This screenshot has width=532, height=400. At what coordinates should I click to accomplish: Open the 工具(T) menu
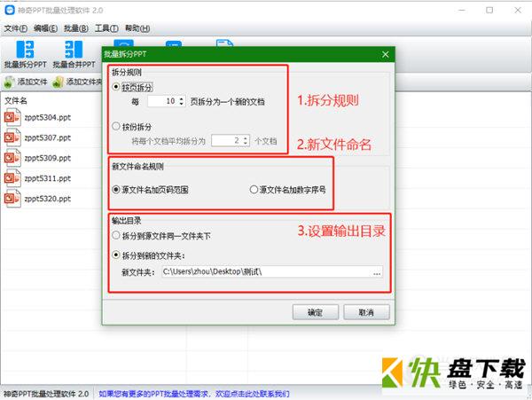pos(106,28)
